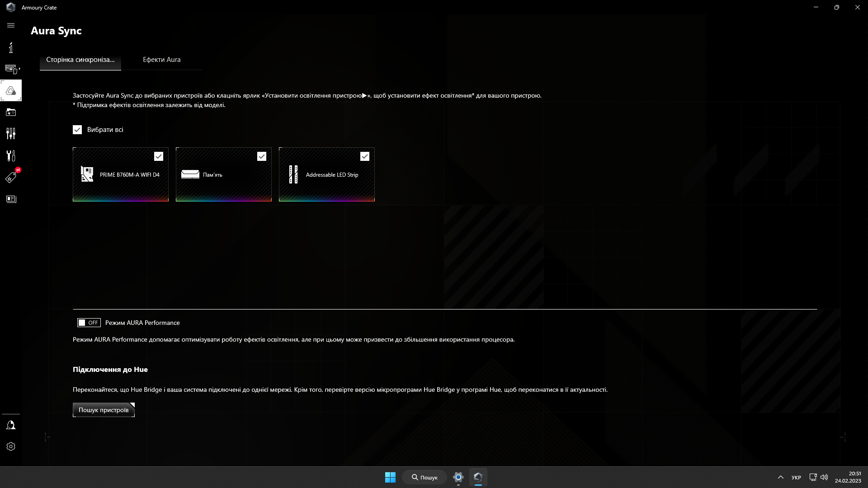Open News icon in the sidebar
Image resolution: width=868 pixels, height=488 pixels.
pyautogui.click(x=11, y=199)
